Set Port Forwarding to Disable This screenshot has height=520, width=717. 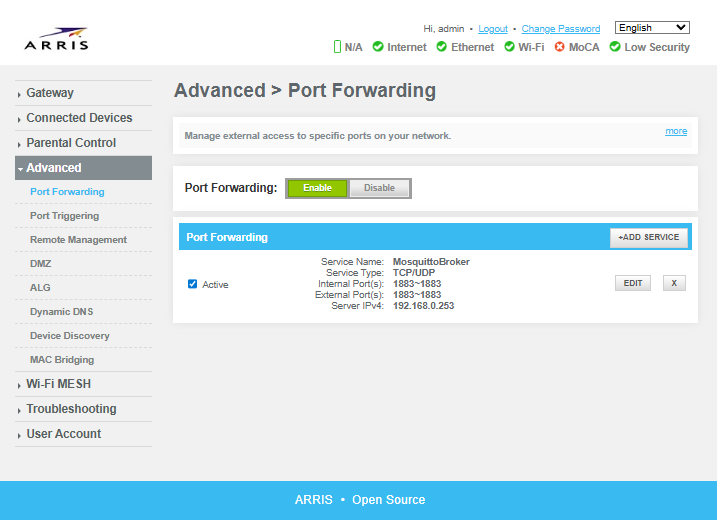pyautogui.click(x=379, y=188)
